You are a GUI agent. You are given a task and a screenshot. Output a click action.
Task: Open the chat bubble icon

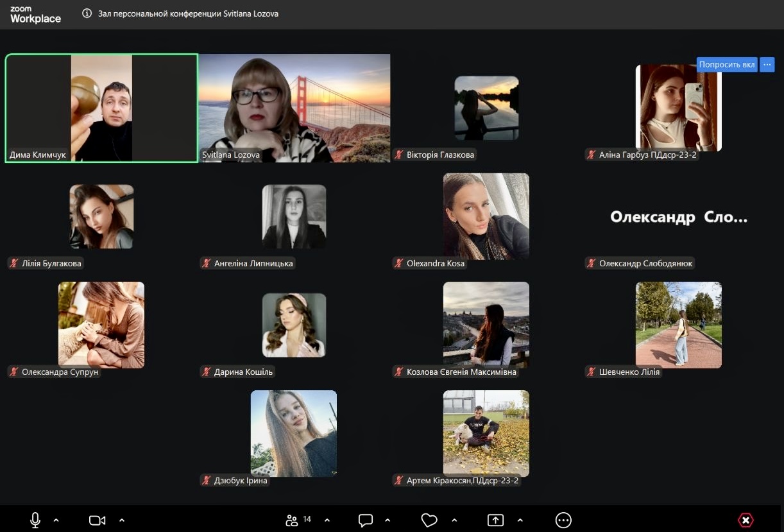(x=366, y=520)
